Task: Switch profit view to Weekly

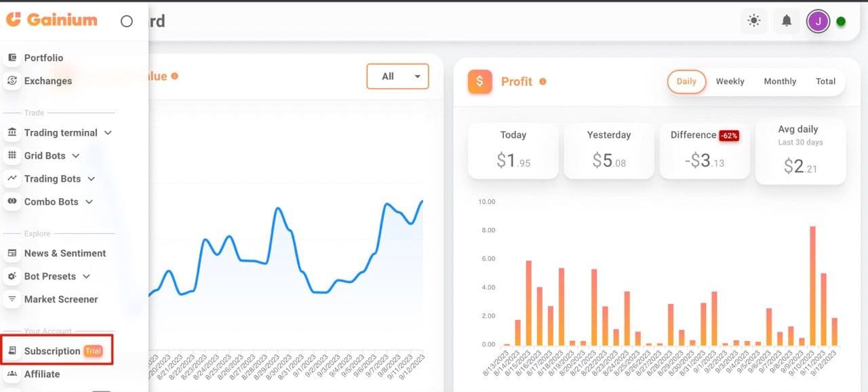Action: tap(730, 81)
